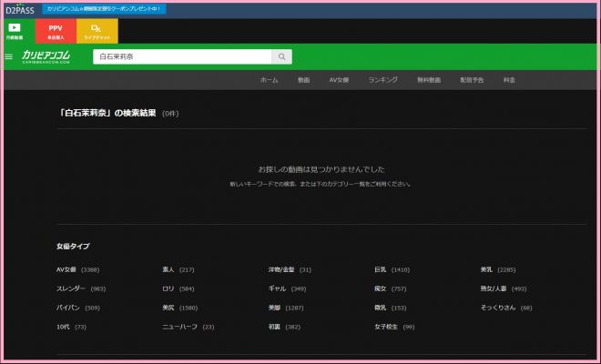Open 素人 (217) category link

click(x=178, y=269)
